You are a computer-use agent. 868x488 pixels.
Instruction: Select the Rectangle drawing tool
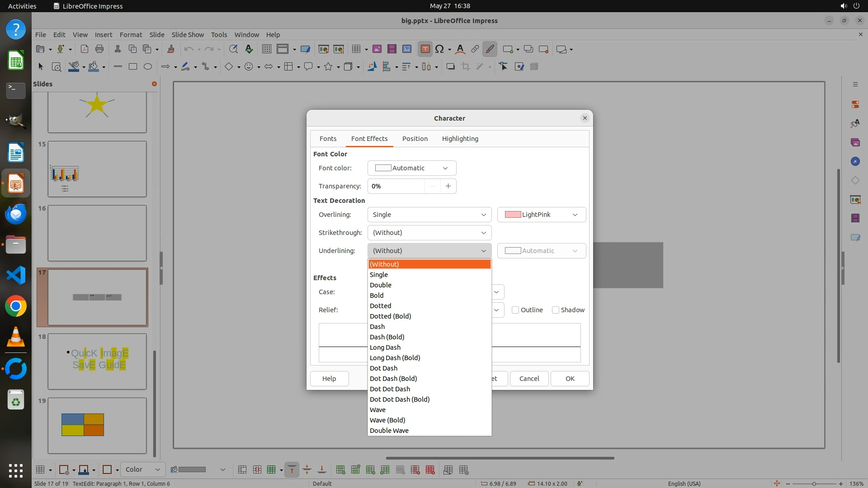click(132, 67)
